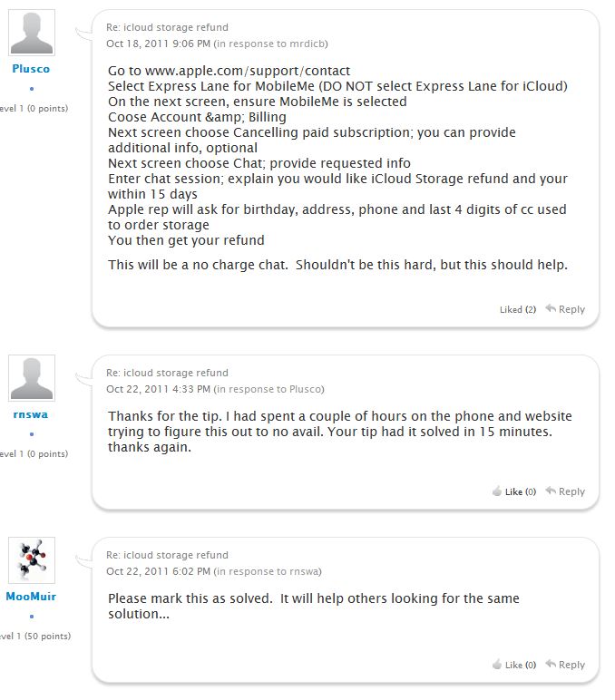This screenshot has width=615, height=700.
Task: Click Plusco's gray silhouette avatar
Action: click(x=31, y=34)
